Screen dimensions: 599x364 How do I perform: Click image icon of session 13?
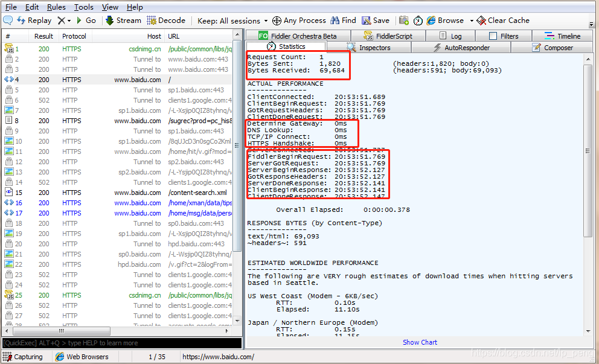coord(9,171)
